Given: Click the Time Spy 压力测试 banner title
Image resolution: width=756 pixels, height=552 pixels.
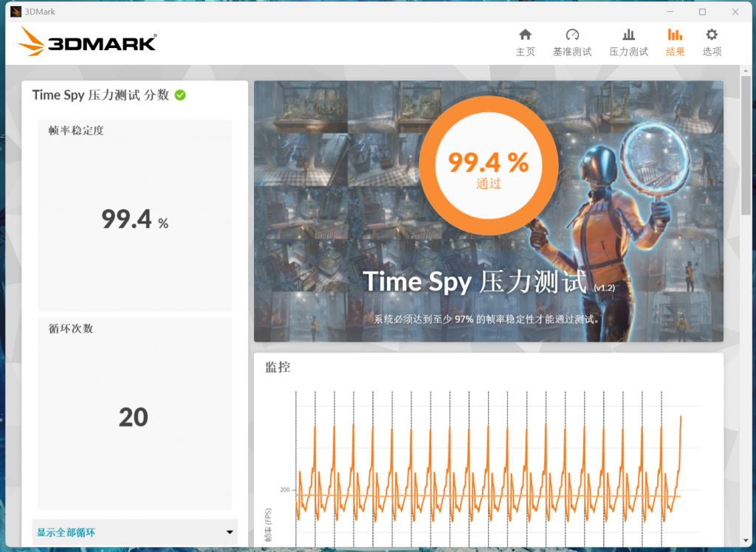Looking at the screenshot, I should click(x=475, y=282).
